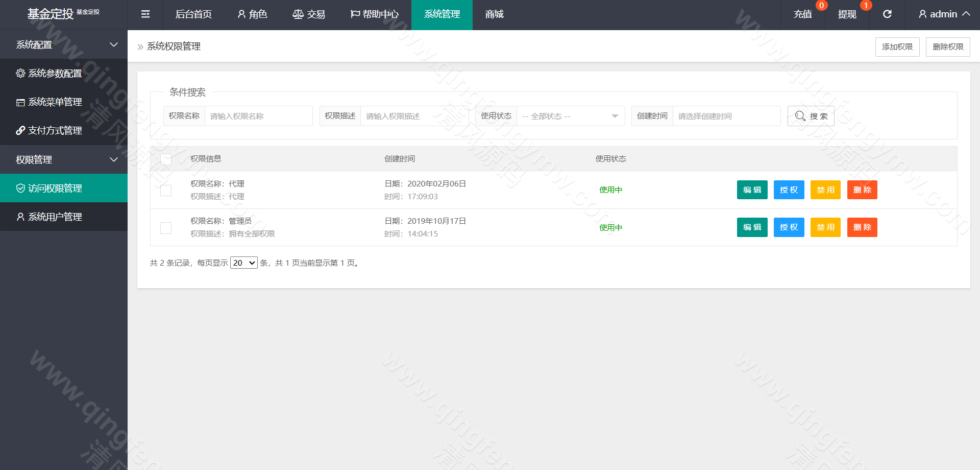Viewport: 980px width, 470px height.
Task: Click the link icon beside 支付方式管理
Action: click(x=20, y=130)
